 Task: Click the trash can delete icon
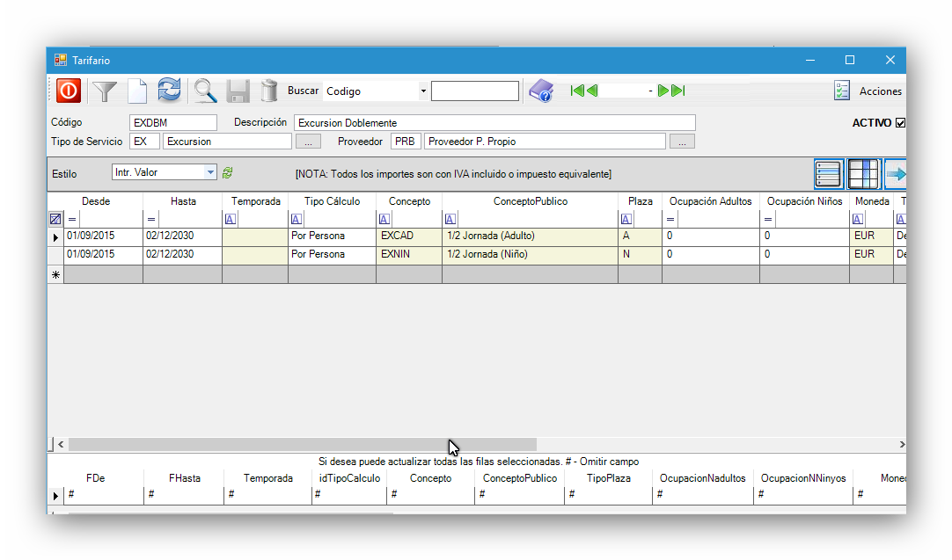click(x=269, y=91)
